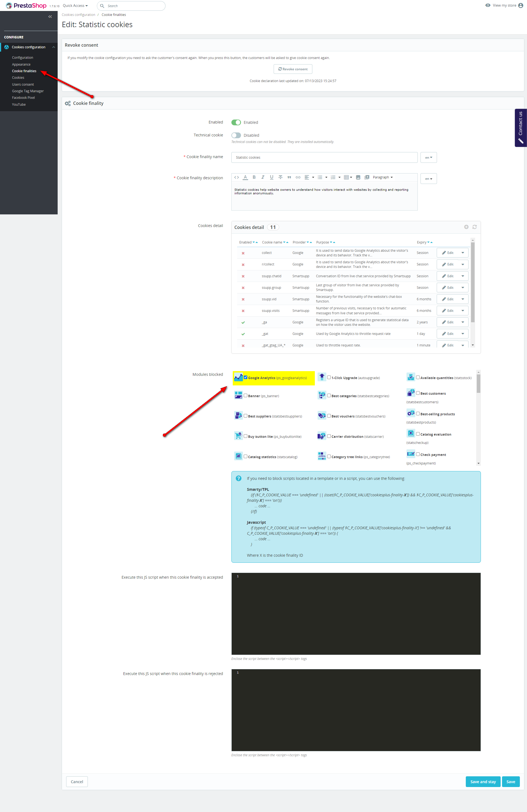Focus the Search field in the top bar
Image resolution: width=527 pixels, height=812 pixels.
(x=131, y=6)
